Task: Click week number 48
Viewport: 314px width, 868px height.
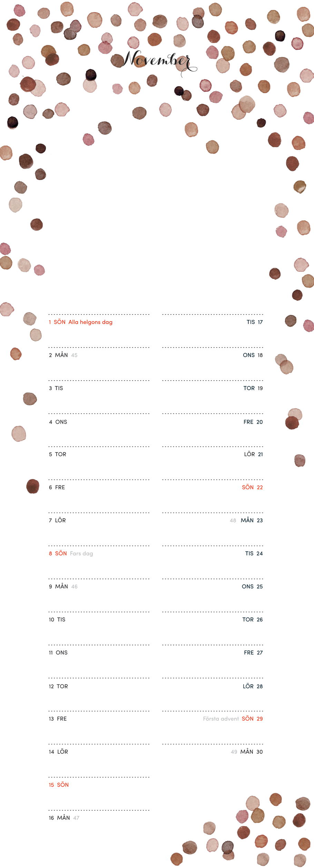Action: point(233,520)
